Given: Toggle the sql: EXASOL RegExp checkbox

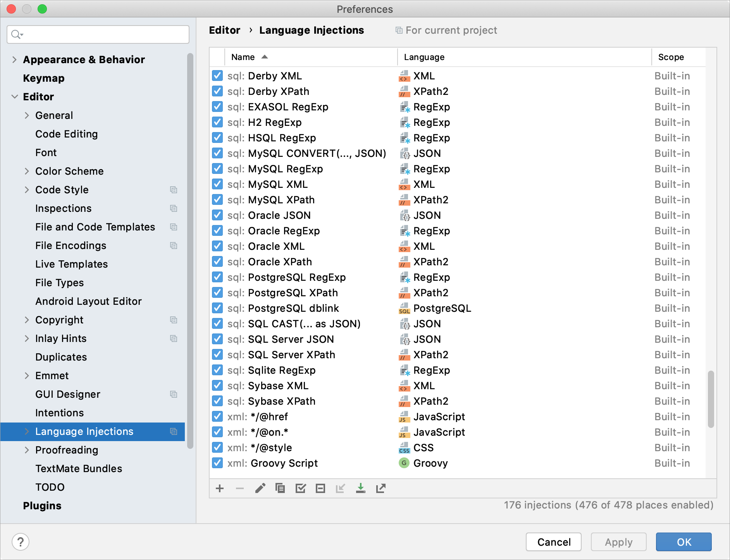Looking at the screenshot, I should click(217, 107).
